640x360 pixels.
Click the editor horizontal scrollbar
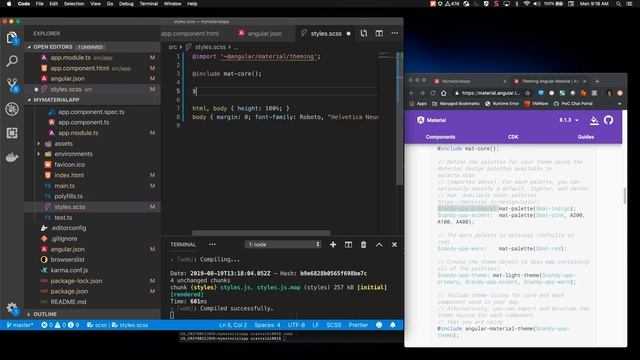coord(261,233)
